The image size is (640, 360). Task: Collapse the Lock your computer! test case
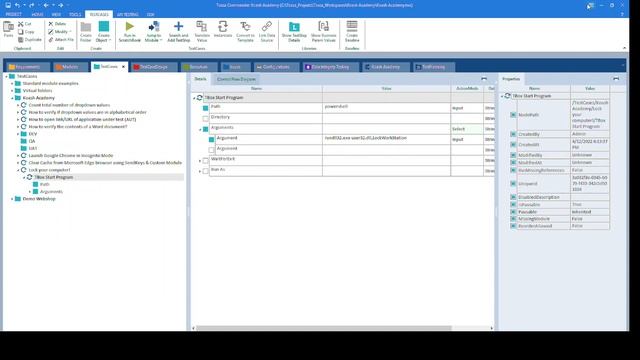(x=18, y=170)
